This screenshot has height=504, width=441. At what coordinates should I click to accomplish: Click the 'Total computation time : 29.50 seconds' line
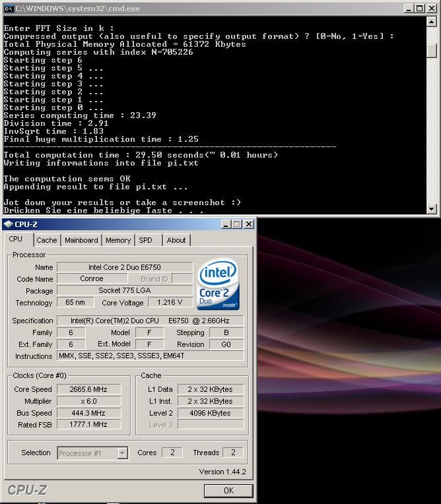[141, 155]
